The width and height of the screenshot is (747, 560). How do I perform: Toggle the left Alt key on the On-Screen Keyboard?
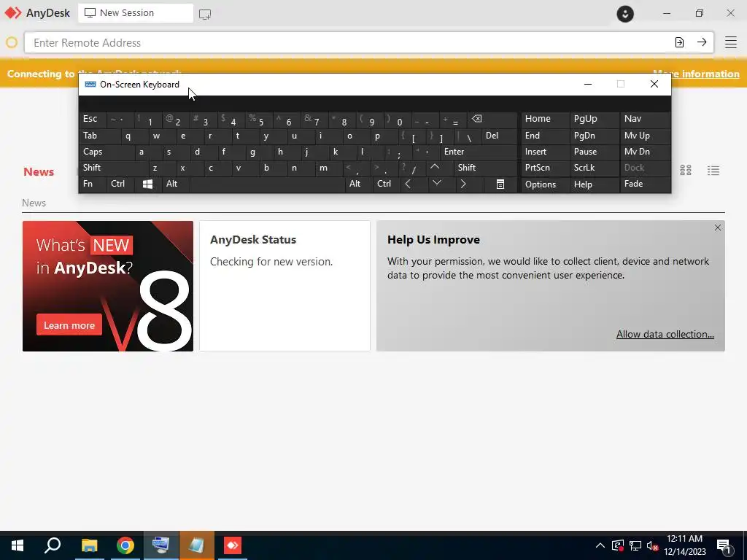[176, 184]
